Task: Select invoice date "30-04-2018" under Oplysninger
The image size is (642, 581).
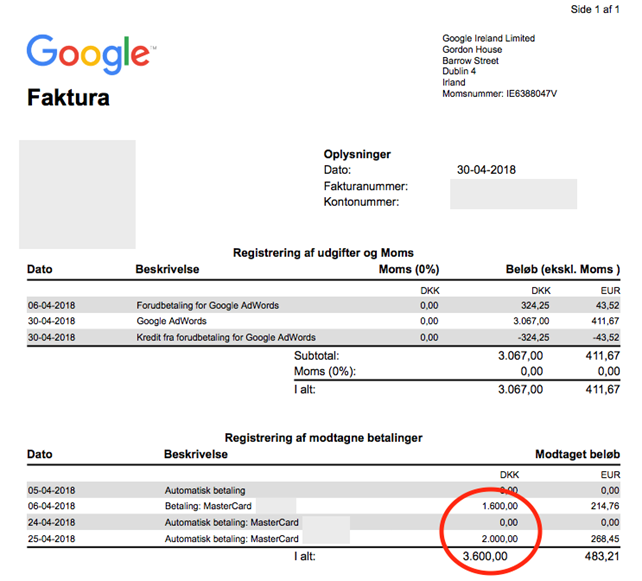Action: tap(486, 170)
